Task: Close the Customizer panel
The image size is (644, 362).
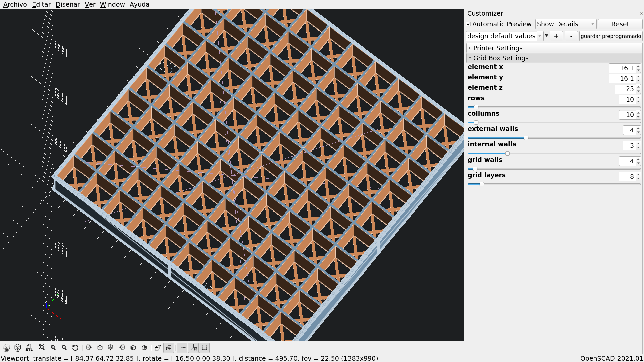Action: (x=641, y=14)
